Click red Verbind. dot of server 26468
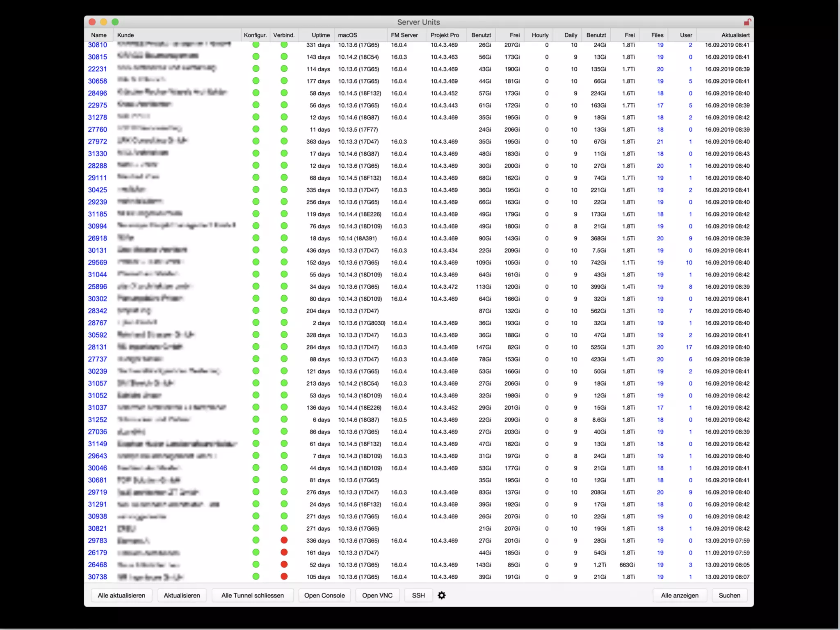This screenshot has width=840, height=630. 284,564
